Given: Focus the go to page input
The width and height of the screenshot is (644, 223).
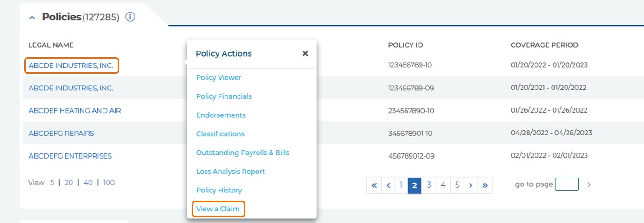Looking at the screenshot, I should (567, 185).
